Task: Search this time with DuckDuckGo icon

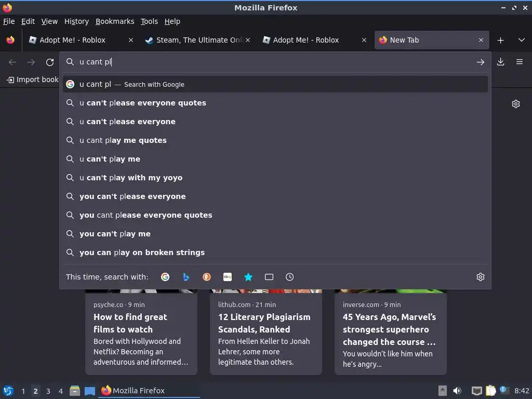Action: 207,277
